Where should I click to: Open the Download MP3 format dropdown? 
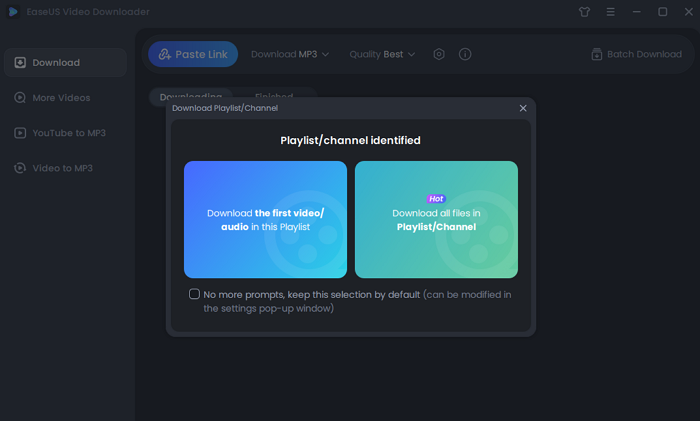290,54
